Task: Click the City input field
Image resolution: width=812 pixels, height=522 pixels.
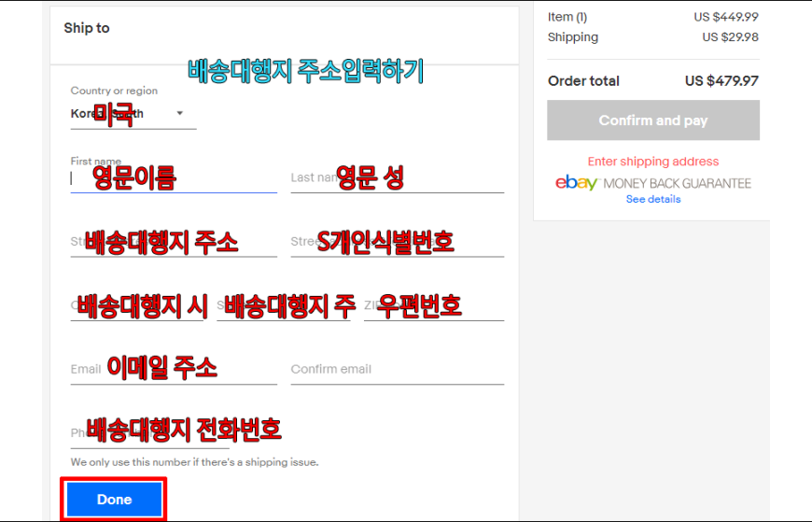Action: (136, 306)
